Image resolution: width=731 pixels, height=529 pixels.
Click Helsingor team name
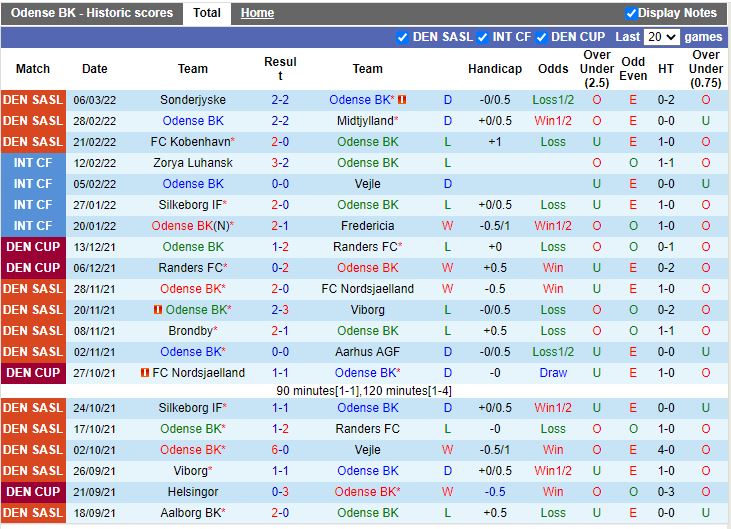(x=193, y=492)
